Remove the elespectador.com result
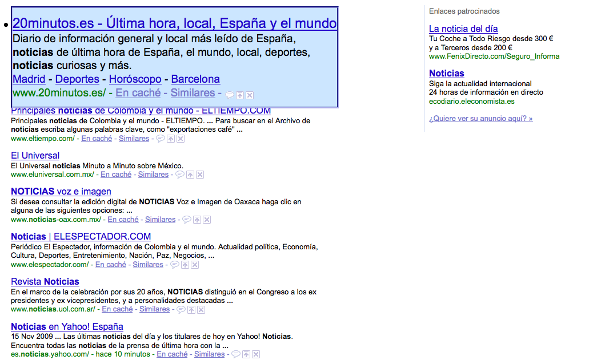Viewport: 593px width, 364px height. [195, 265]
